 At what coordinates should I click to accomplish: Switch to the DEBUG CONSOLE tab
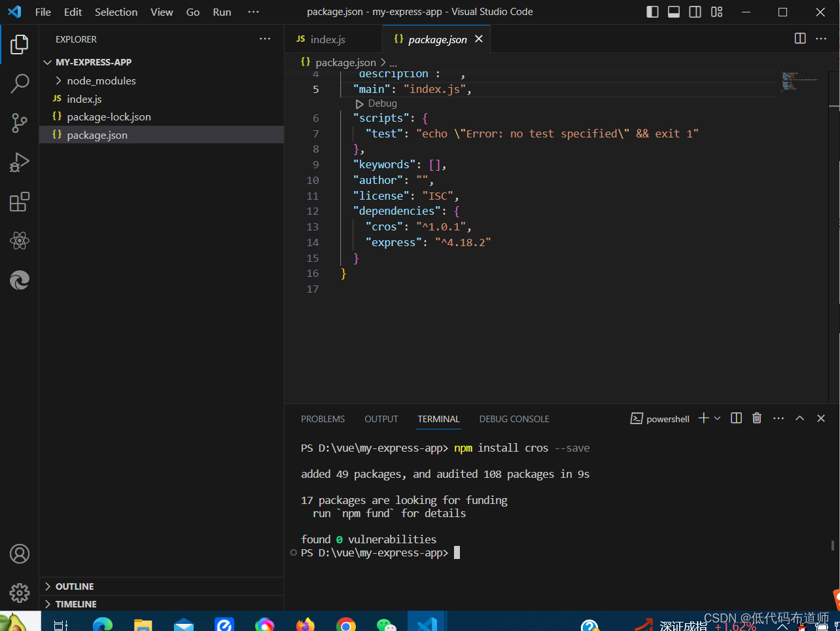tap(514, 419)
